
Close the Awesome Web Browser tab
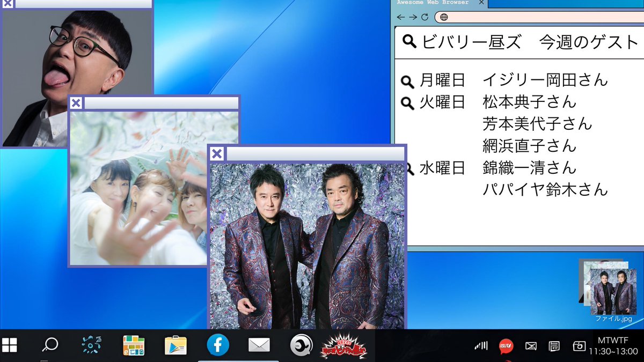coord(481,3)
